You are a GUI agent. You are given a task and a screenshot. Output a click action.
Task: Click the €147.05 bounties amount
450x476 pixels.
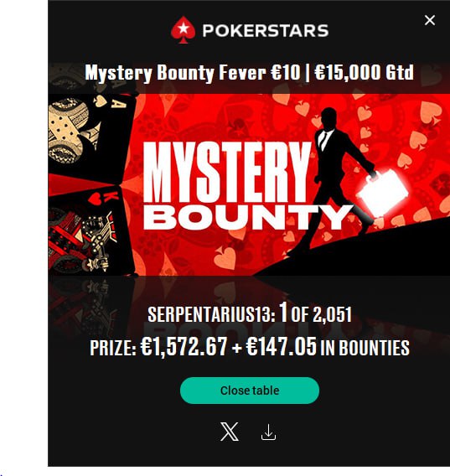click(282, 346)
